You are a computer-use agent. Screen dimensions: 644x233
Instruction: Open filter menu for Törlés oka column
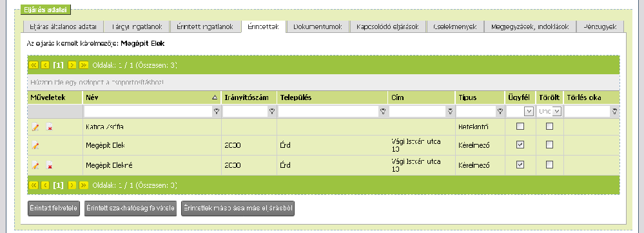(614, 112)
